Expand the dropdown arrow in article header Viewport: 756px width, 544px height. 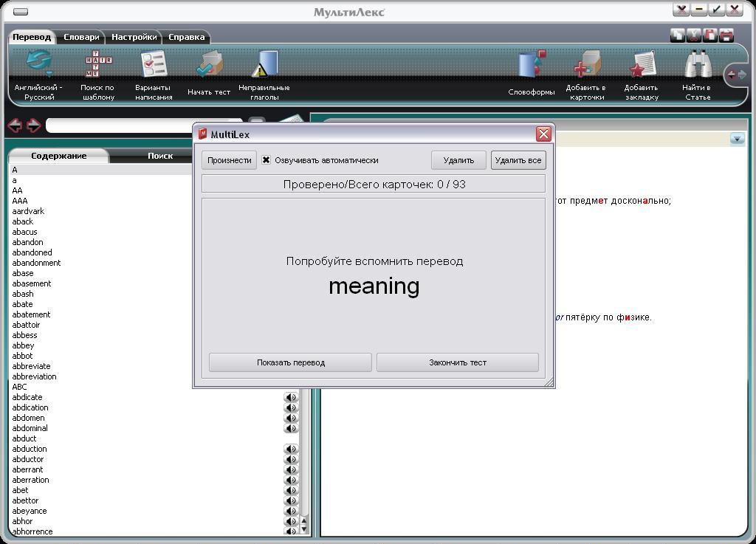(737, 139)
